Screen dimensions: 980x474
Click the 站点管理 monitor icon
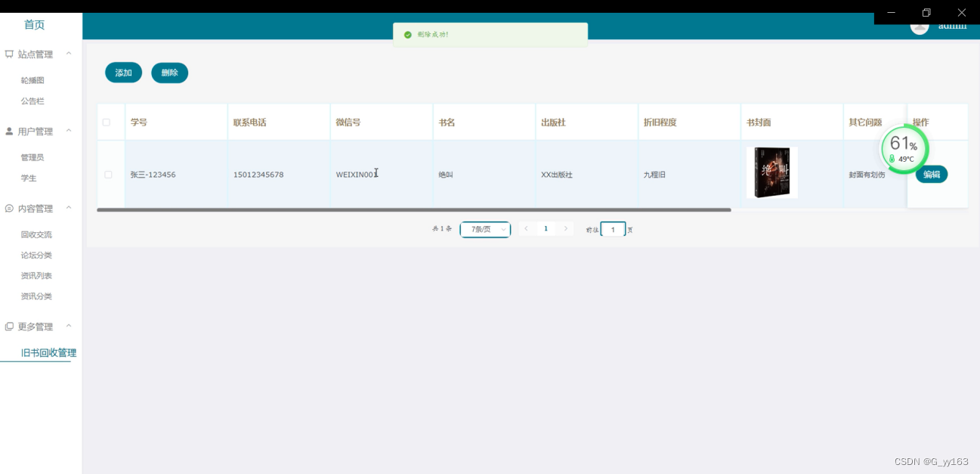click(x=9, y=54)
